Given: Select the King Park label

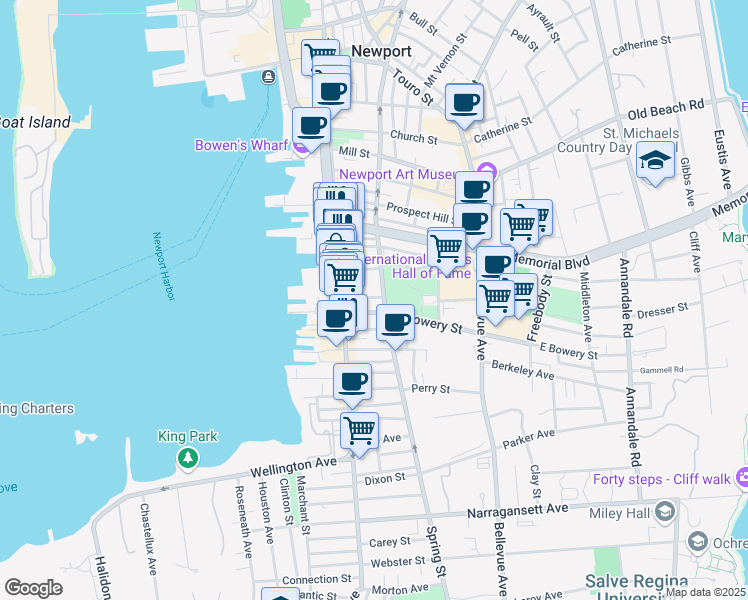Looking at the screenshot, I should tap(188, 436).
